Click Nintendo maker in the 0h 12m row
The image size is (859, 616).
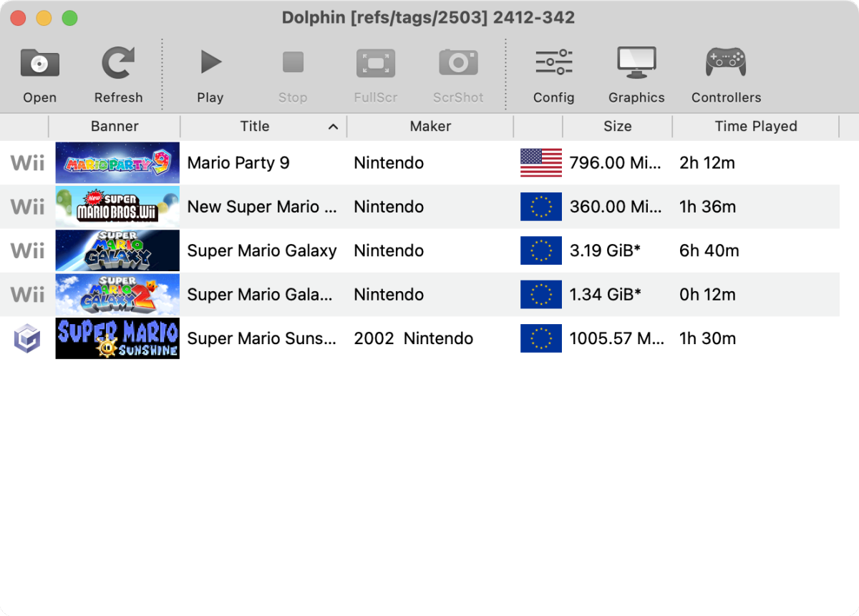click(x=389, y=295)
